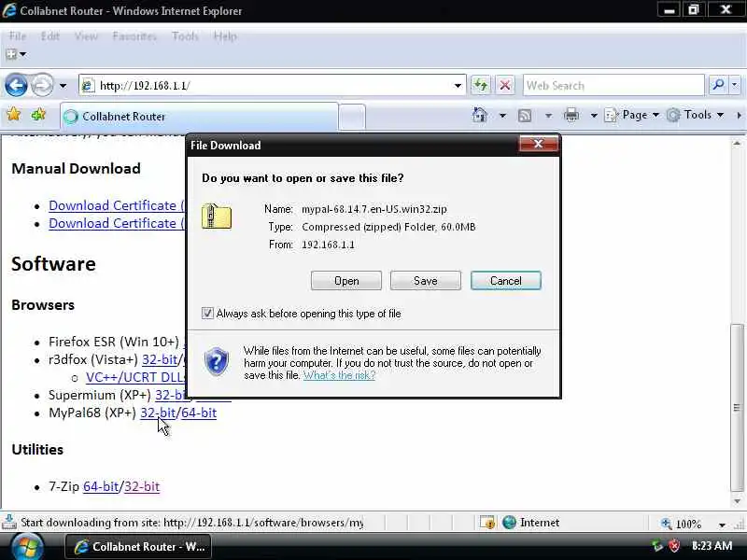This screenshot has height=560, width=747.
Task: Expand the Home icon dropdown arrow
Action: click(502, 115)
